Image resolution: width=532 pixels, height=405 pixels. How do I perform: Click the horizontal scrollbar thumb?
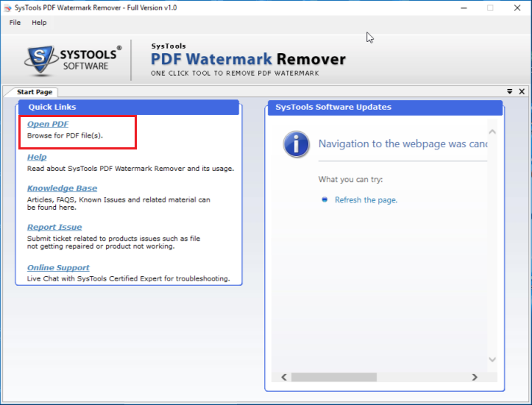[334, 377]
